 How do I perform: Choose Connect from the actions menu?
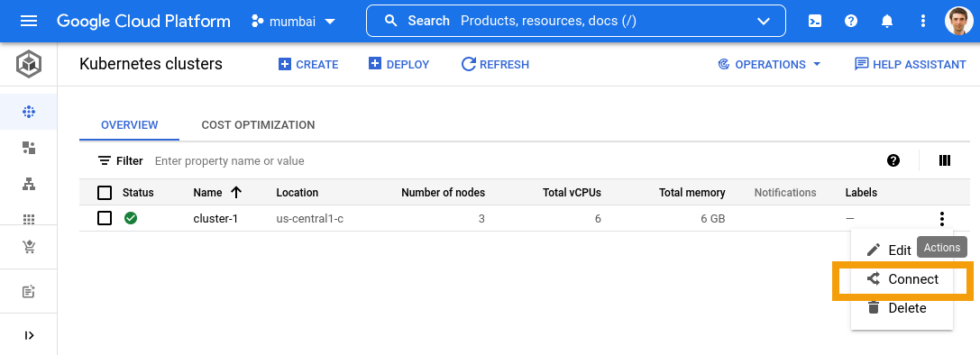click(902, 279)
